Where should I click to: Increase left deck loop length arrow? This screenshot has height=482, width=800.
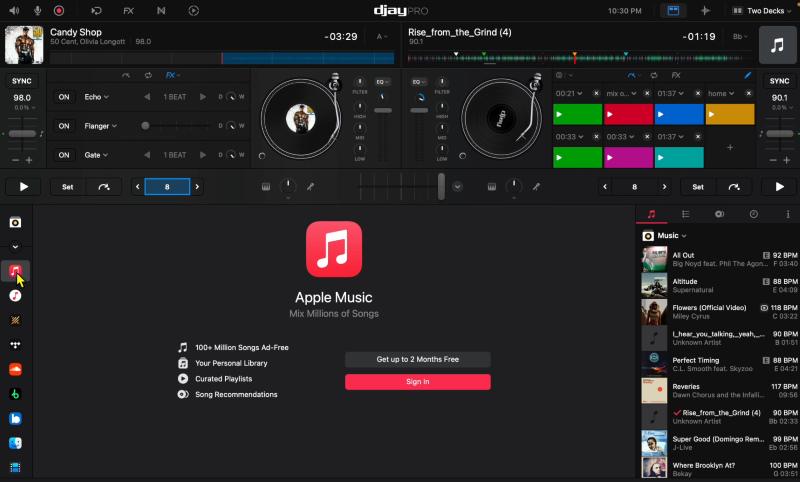click(197, 187)
